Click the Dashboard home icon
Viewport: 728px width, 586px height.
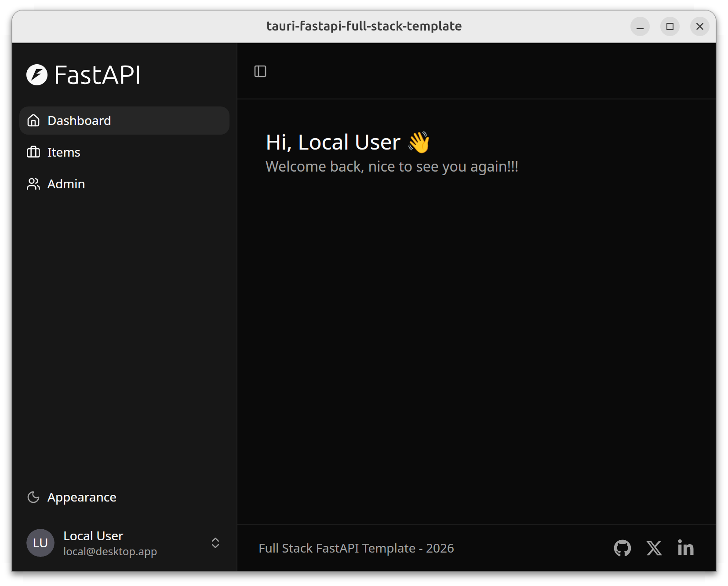point(33,121)
